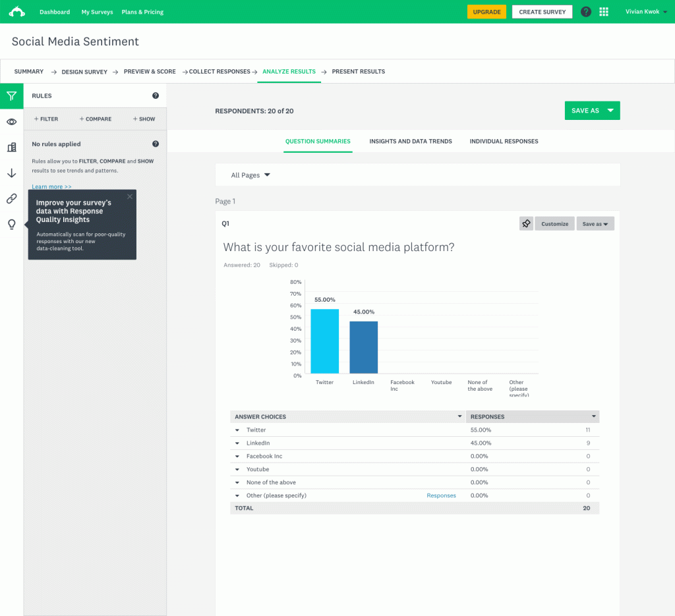
Task: Open the eye views sidebar icon
Action: 12,122
